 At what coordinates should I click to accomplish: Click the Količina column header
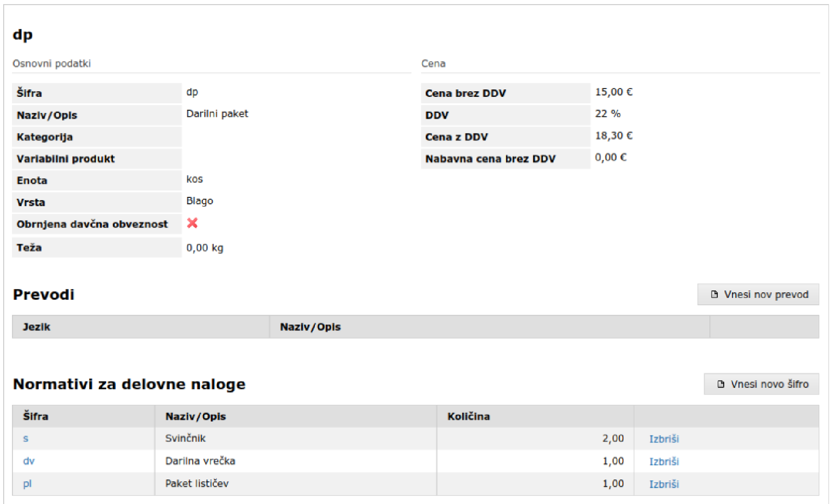click(468, 416)
